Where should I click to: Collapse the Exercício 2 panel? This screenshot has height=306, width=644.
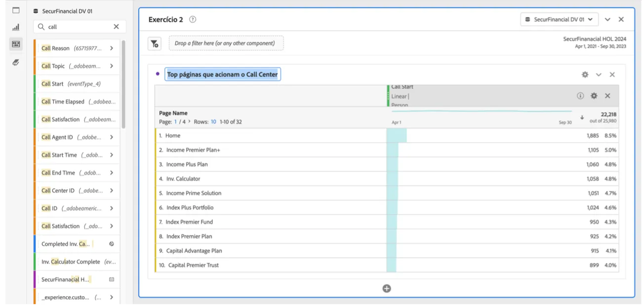click(607, 19)
